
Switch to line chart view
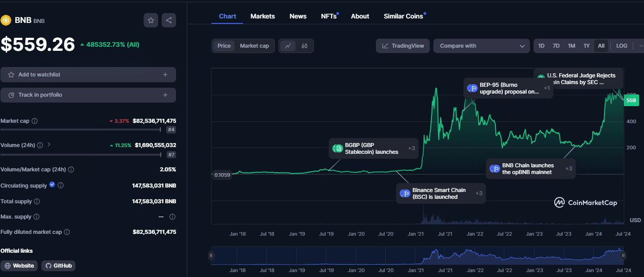pos(287,46)
